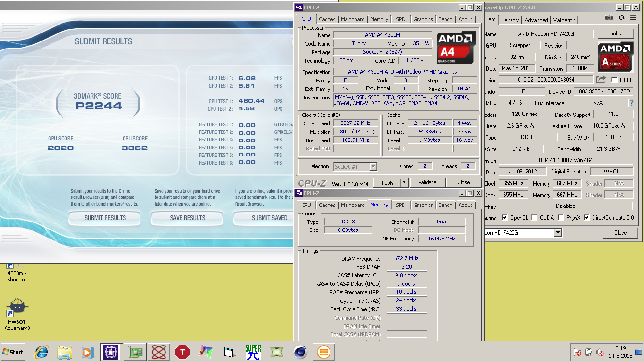Click the Core Speed value 3027.22 MHz

(x=355, y=123)
